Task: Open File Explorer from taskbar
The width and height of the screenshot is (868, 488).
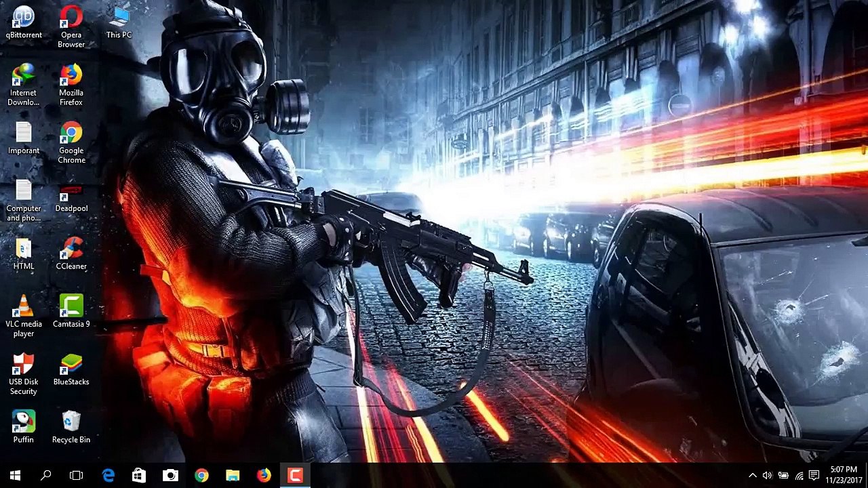Action: coord(233,476)
